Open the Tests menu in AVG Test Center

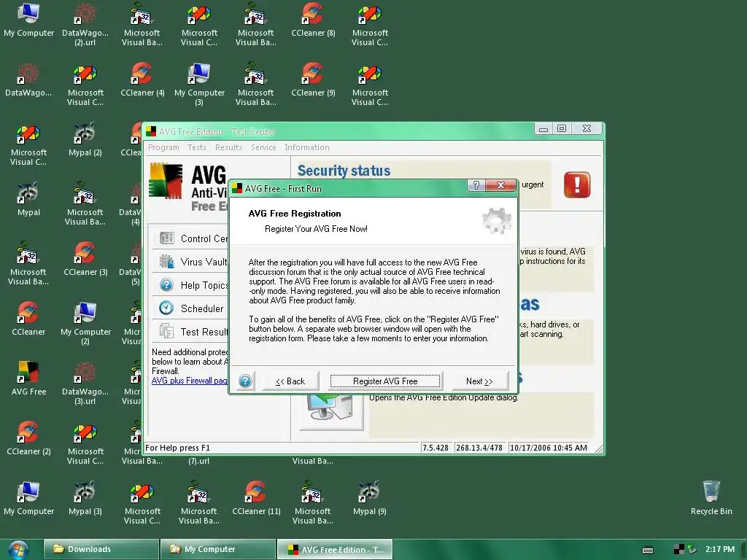click(x=197, y=147)
